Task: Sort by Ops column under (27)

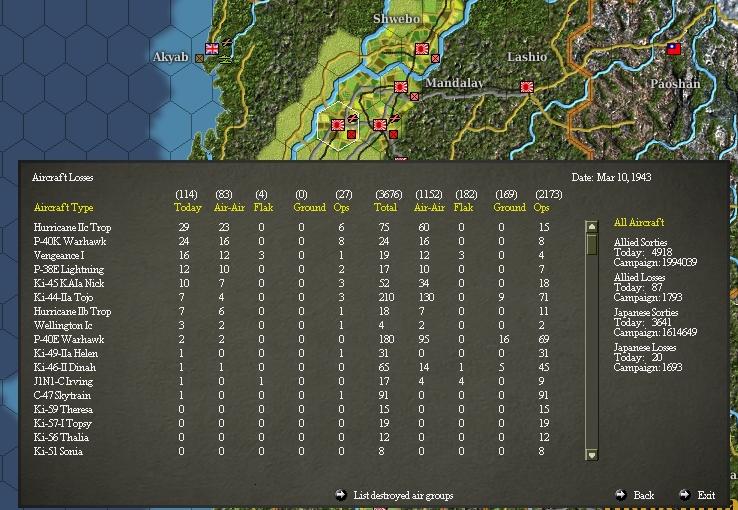Action: coord(342,207)
